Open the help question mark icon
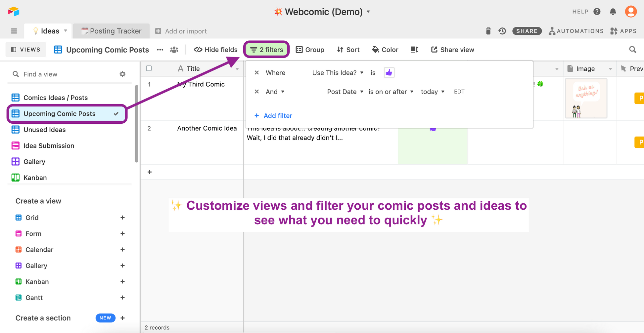Image resolution: width=644 pixels, height=333 pixels. coord(597,12)
